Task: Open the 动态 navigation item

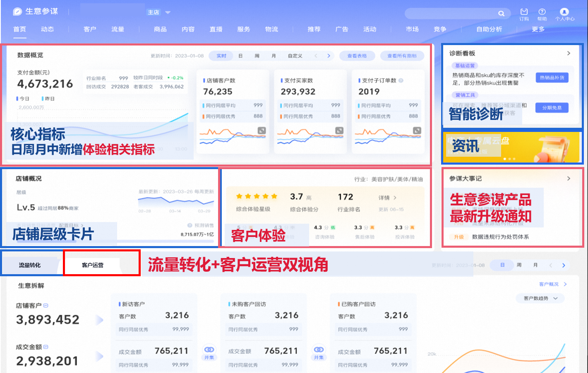Action: point(47,29)
